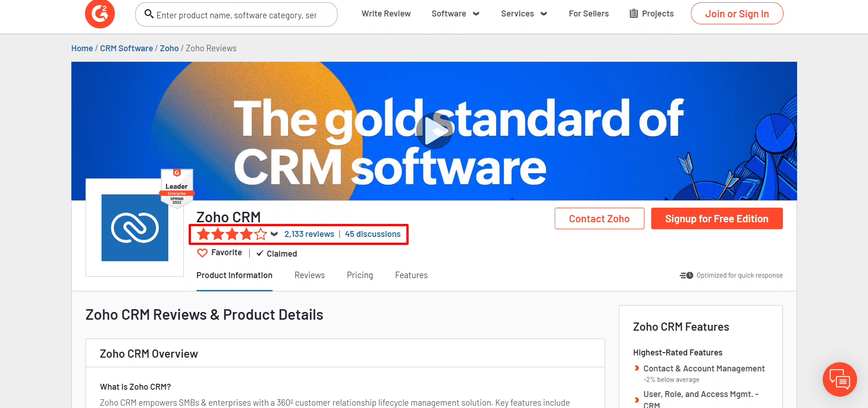Screen dimensions: 868x408
Task: Click the Contact Zoho button
Action: tap(599, 219)
